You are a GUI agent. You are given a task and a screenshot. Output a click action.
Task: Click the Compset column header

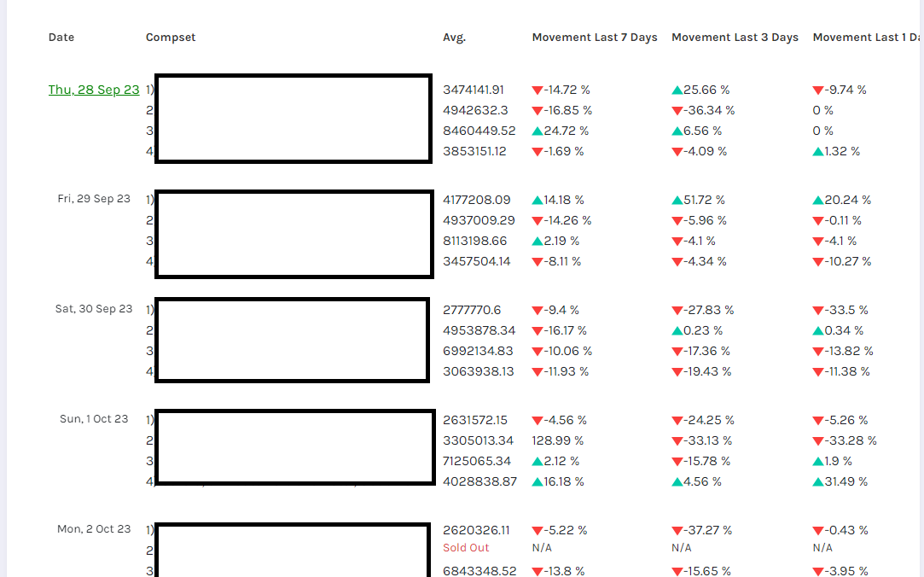click(171, 38)
